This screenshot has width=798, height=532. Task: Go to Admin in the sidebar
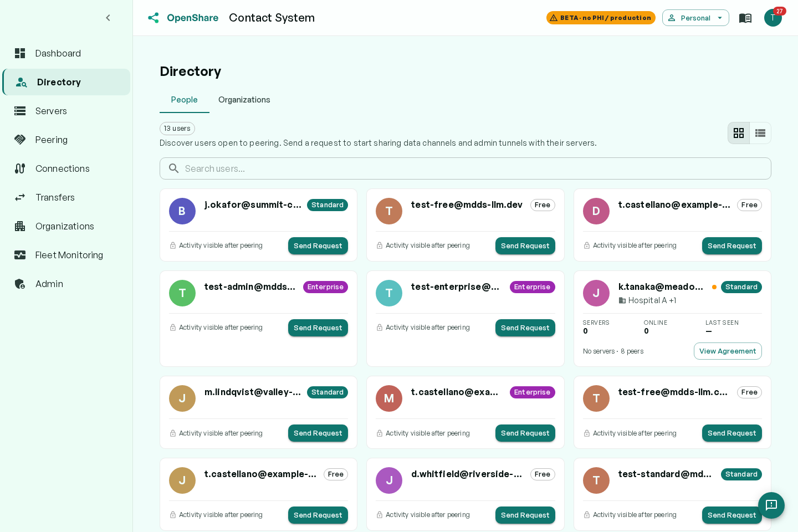coord(66,284)
